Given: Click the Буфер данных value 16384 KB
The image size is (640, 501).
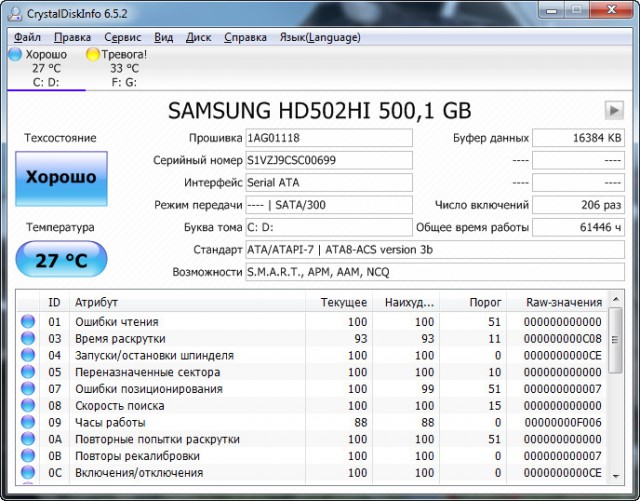Looking at the screenshot, I should pyautogui.click(x=578, y=138).
